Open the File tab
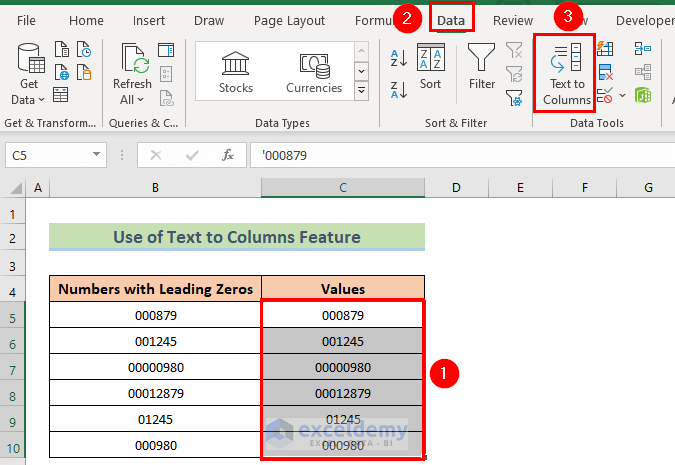The image size is (675, 465). coord(26,20)
